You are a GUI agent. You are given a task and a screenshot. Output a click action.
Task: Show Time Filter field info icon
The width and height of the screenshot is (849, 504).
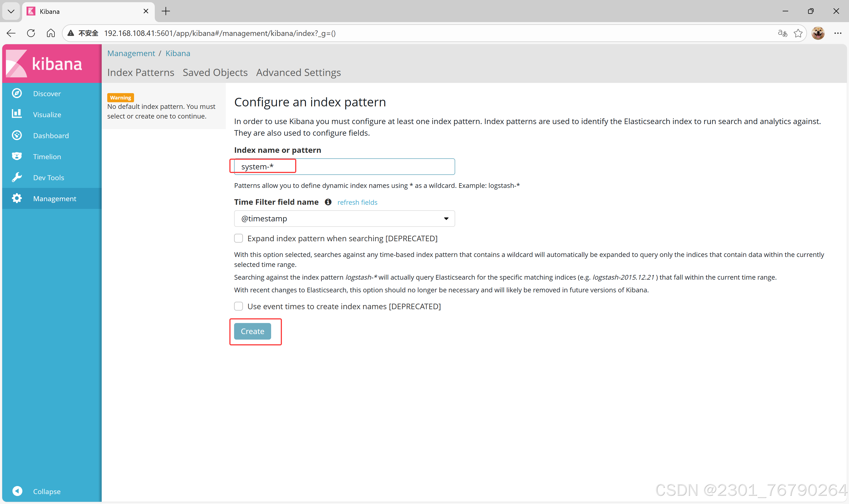[x=328, y=202]
